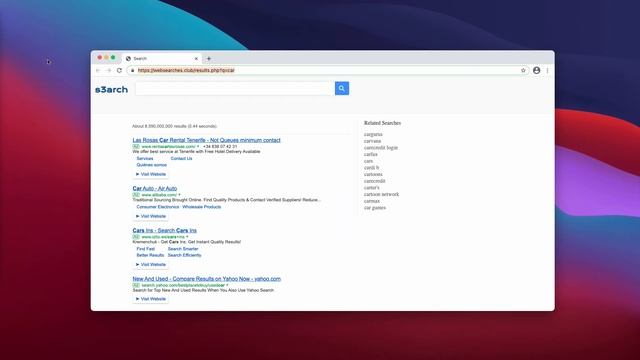Open the Chrome three-dot menu
This screenshot has width=640, height=360.
(x=547, y=70)
